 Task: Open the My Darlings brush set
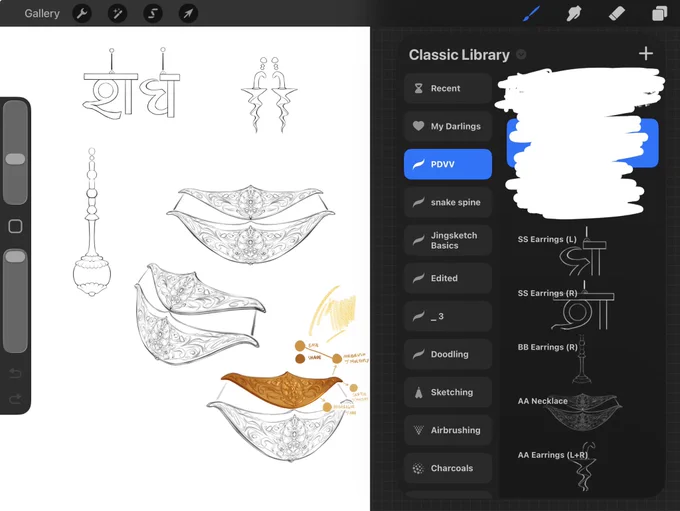click(x=448, y=126)
